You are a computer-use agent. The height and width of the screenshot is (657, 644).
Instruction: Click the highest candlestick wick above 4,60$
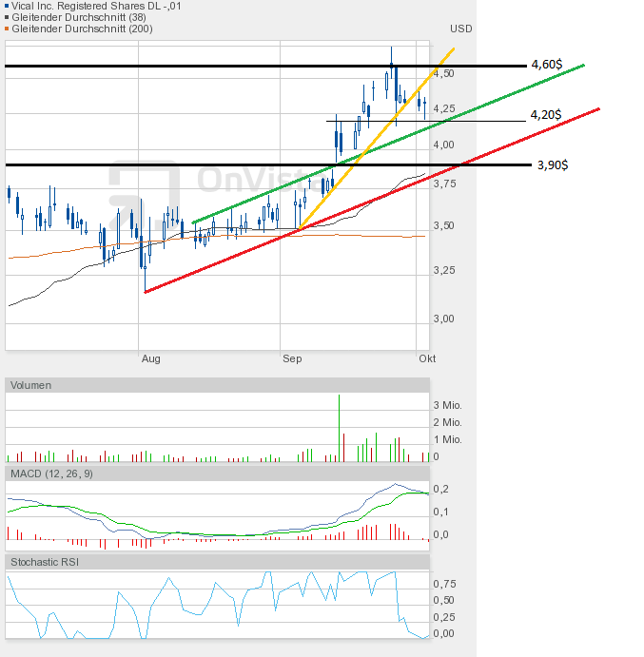pos(392,54)
